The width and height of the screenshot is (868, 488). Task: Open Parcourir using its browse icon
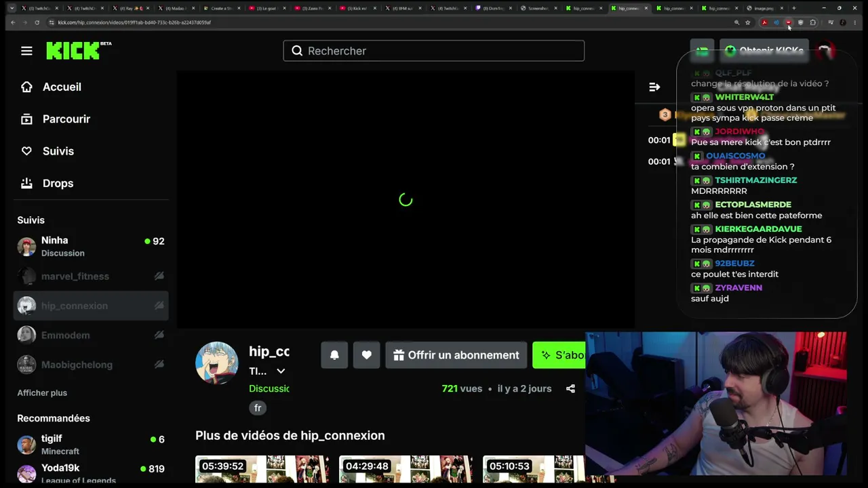pos(26,119)
